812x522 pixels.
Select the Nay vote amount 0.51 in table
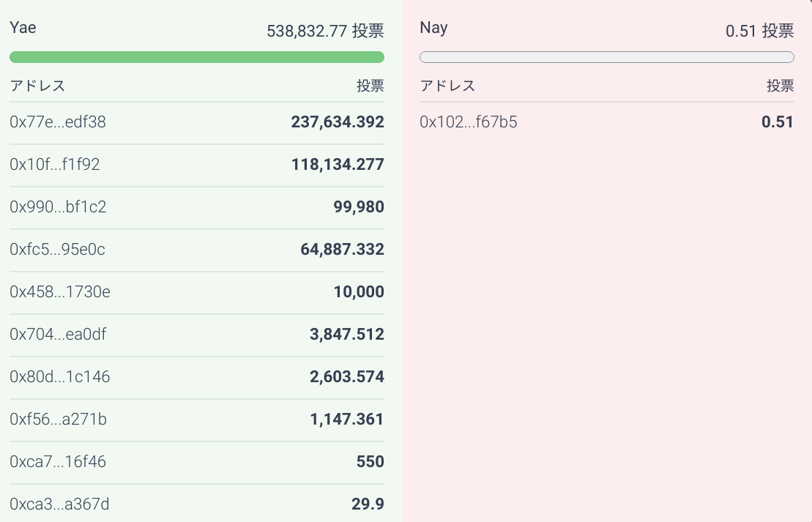tap(778, 122)
